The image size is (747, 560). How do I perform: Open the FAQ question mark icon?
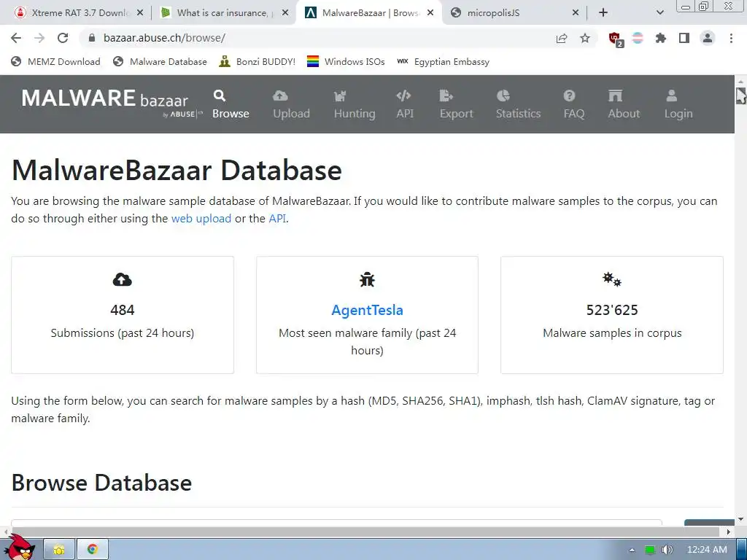click(x=569, y=96)
